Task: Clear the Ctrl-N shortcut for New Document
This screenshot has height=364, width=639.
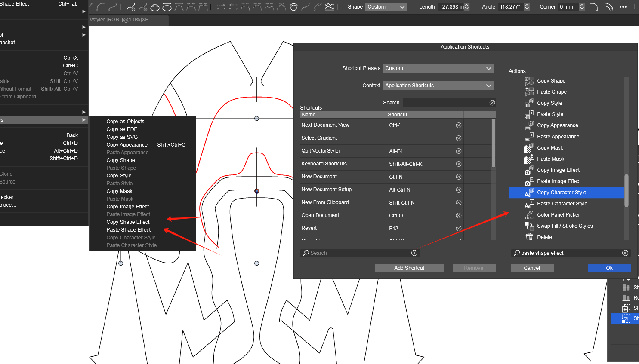Action: [x=459, y=177]
